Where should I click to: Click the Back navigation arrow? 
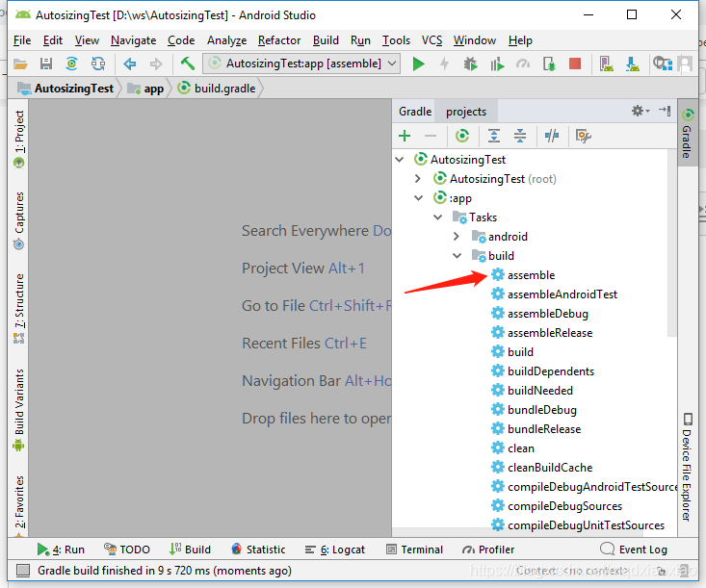(x=130, y=64)
